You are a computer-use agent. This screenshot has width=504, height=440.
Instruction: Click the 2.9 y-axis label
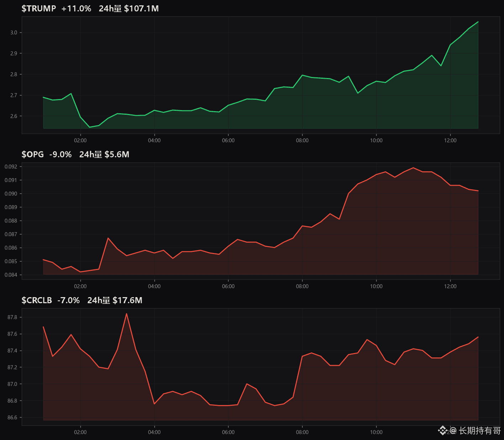click(x=14, y=53)
